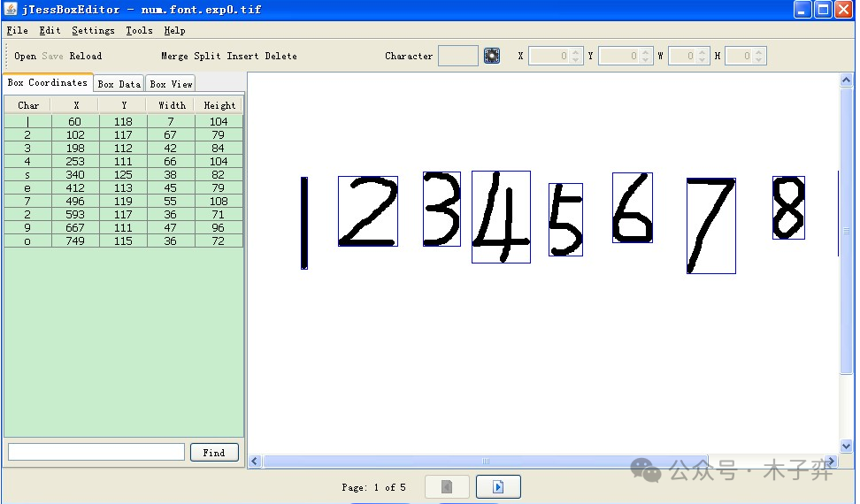Click the search text field beside Find

[x=96, y=452]
